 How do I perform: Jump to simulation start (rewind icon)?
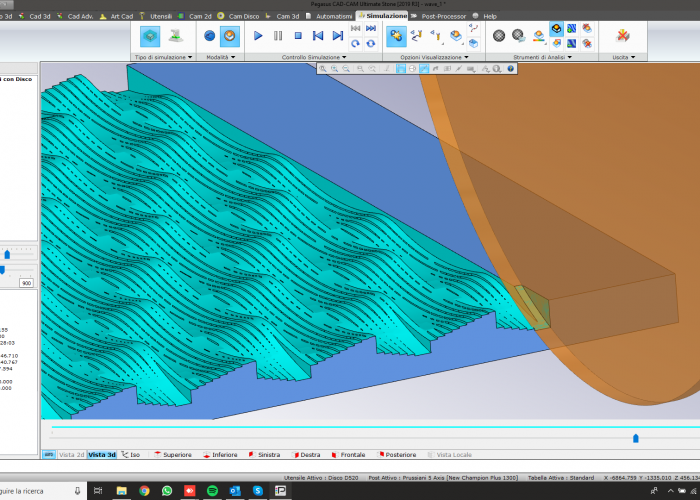point(355,28)
